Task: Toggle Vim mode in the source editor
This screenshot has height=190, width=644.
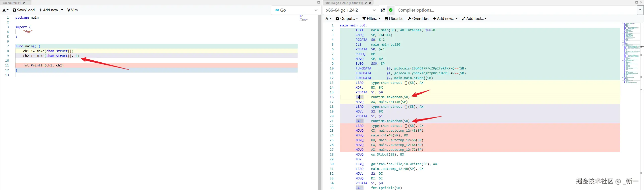Action: (x=73, y=10)
